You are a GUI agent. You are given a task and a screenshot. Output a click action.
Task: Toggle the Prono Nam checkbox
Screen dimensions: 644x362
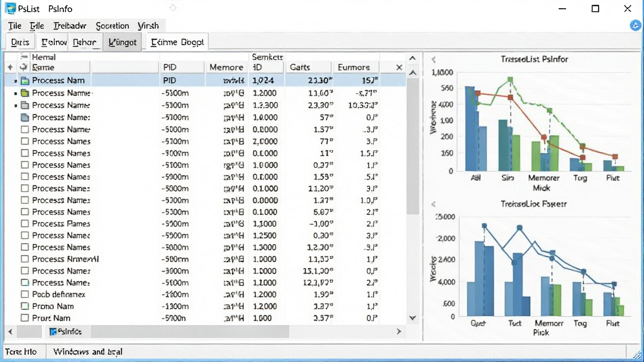click(25, 306)
